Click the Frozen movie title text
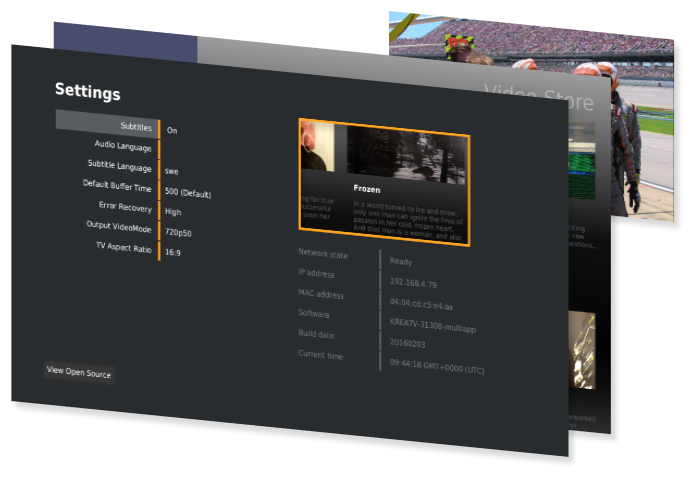695x483 pixels. [367, 188]
